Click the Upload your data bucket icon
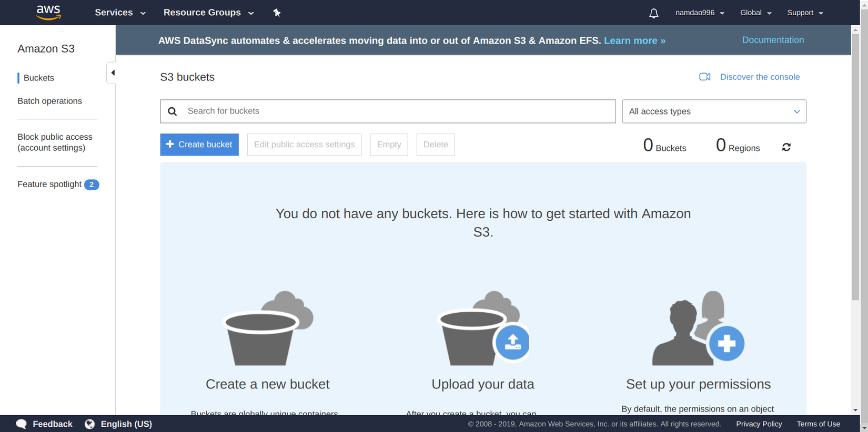The image size is (868, 432). (483, 328)
